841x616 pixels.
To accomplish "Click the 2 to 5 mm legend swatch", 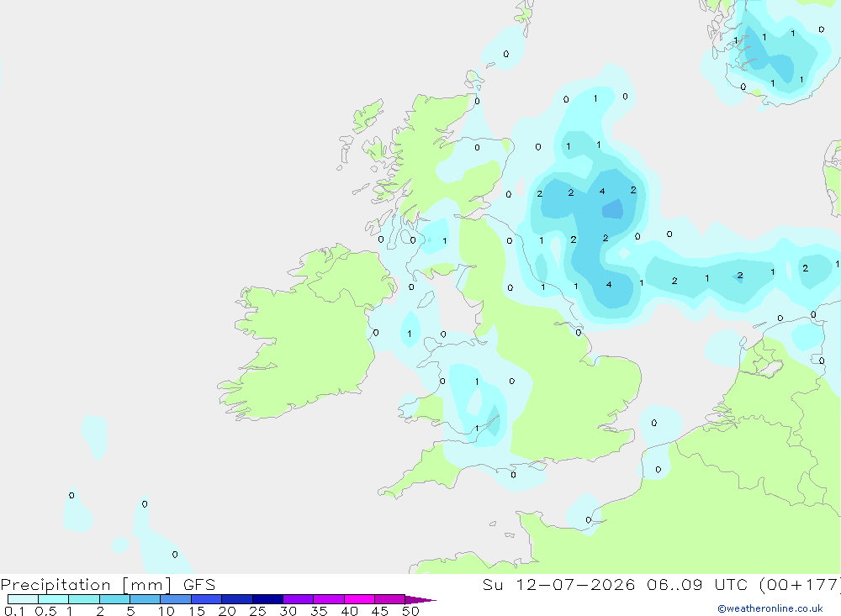I will [114, 599].
